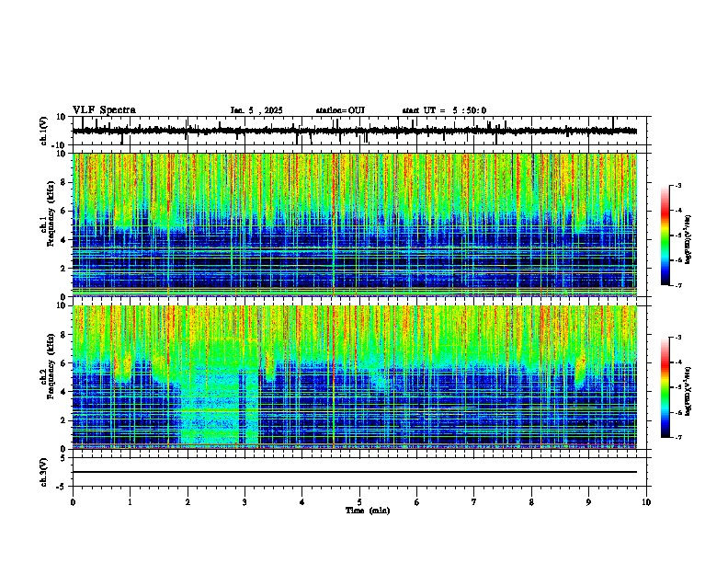The height and width of the screenshot is (563, 728).
Task: Click time axis tick label "9"
Action: click(x=588, y=502)
